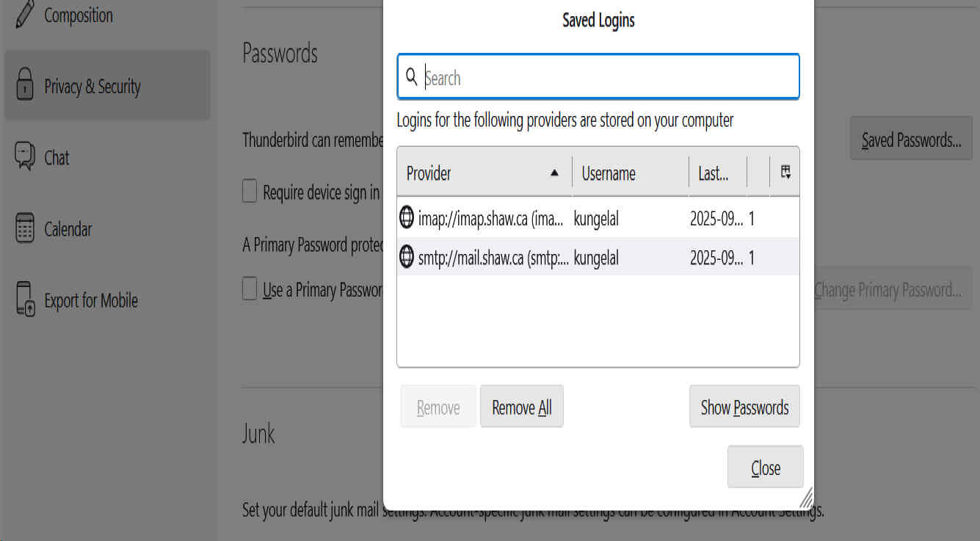
Task: Click the Privacy & Security lock icon
Action: pos(25,84)
